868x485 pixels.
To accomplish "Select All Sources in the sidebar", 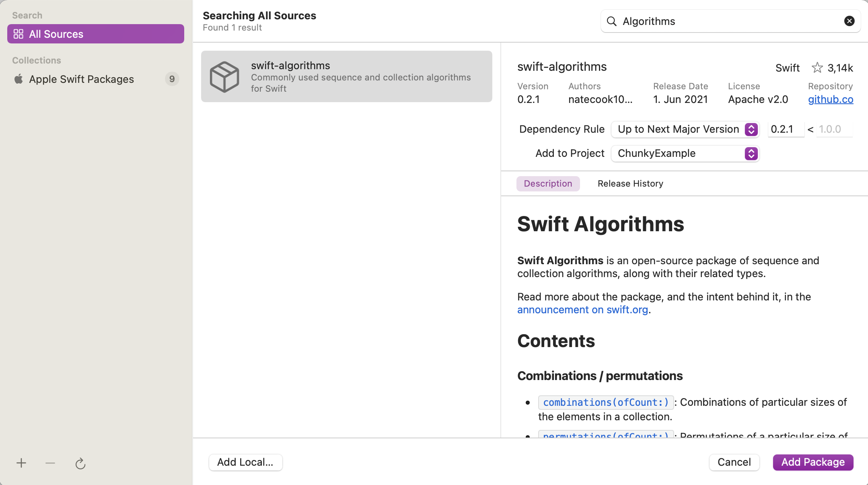I will 96,34.
